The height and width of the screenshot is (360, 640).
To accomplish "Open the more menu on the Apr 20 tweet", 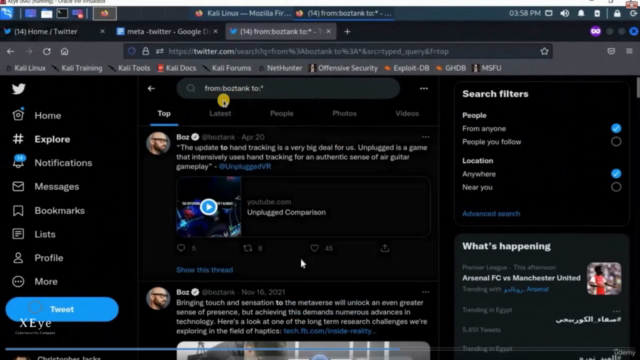I will (425, 137).
